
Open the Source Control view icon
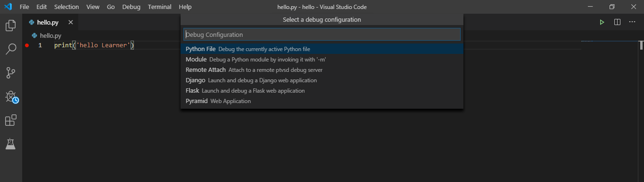pos(10,73)
